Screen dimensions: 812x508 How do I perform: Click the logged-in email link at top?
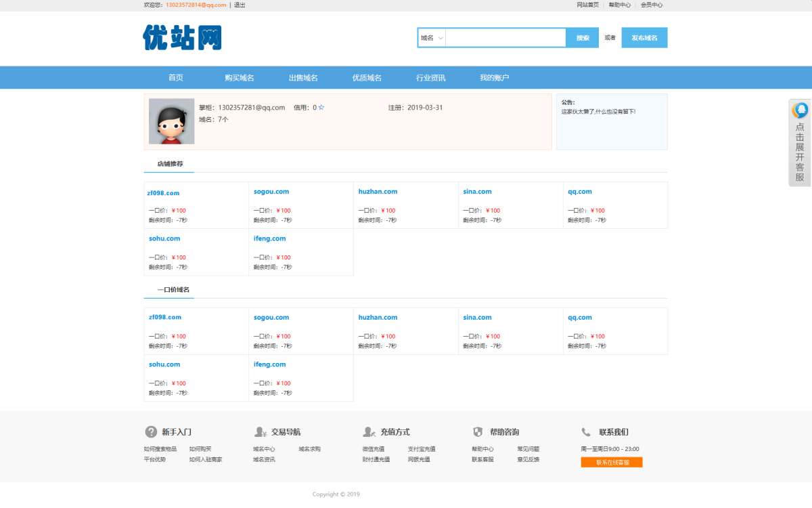click(x=196, y=5)
